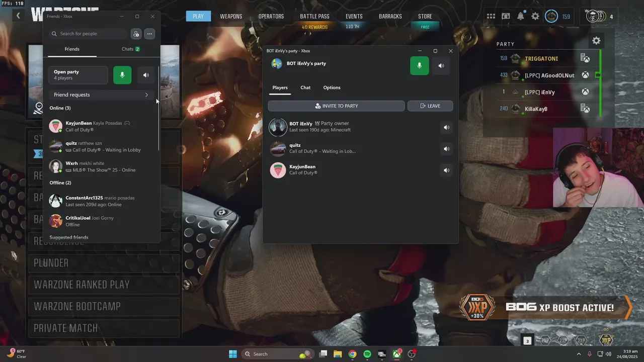Toggle speaker button next to party mic in party window

click(x=441, y=65)
